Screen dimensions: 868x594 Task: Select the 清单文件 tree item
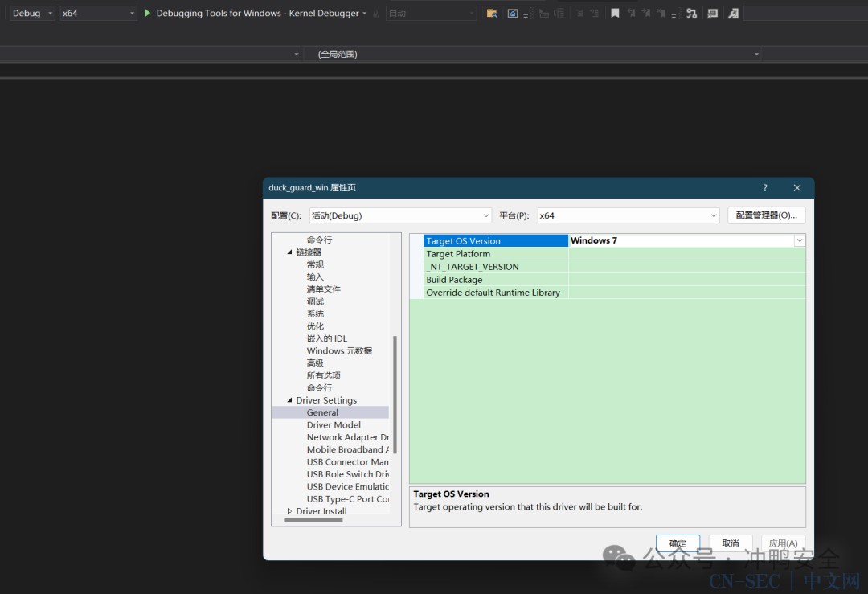324,289
